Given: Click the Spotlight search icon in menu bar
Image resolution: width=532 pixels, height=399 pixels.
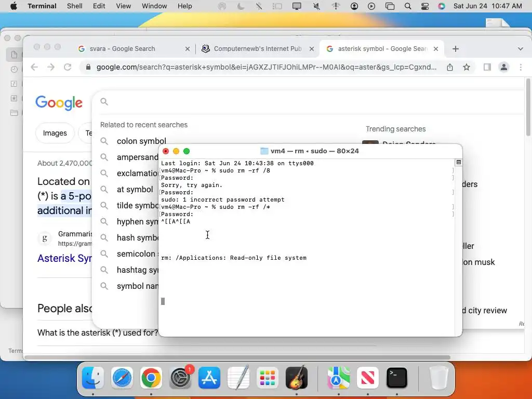Looking at the screenshot, I should pyautogui.click(x=407, y=6).
